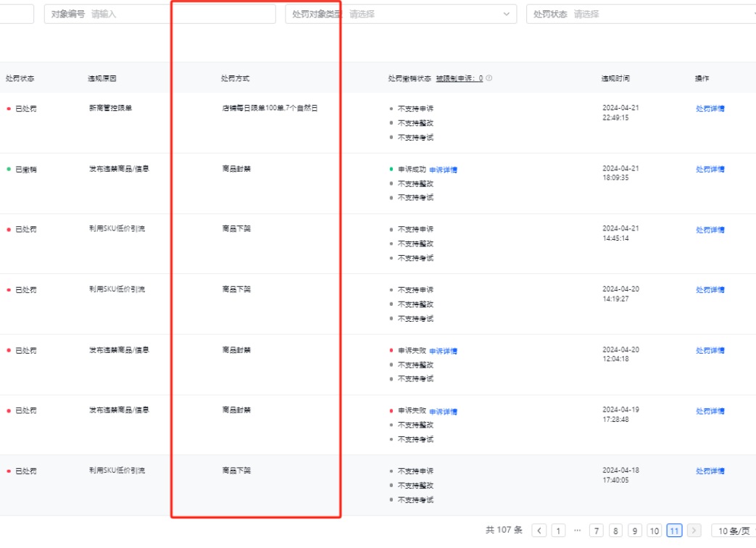
Task: Click the current page 11 button
Action: [x=674, y=531]
